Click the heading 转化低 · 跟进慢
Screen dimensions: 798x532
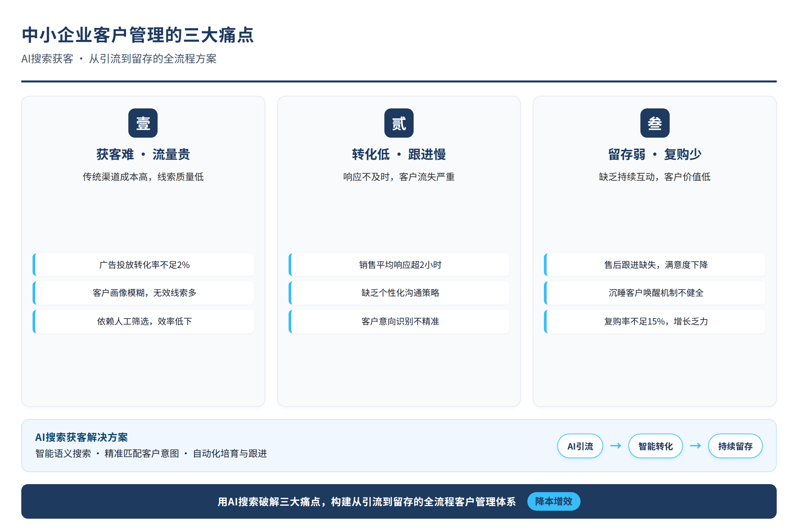[399, 154]
